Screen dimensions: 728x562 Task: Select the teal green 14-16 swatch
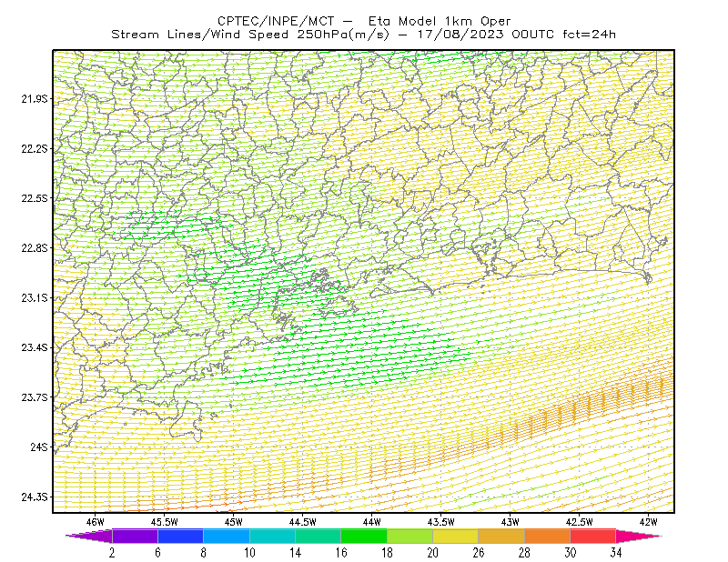pos(318,536)
